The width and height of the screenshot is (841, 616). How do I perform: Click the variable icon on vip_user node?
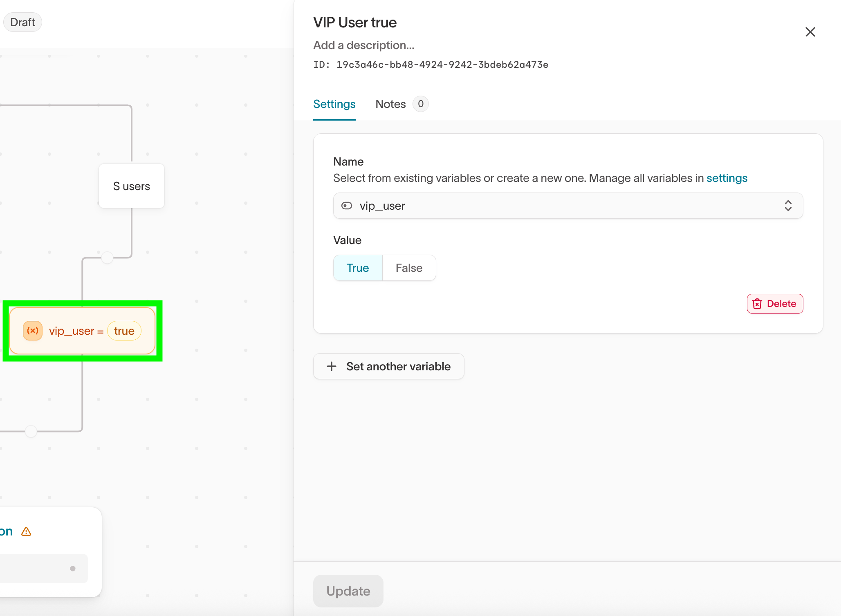(33, 331)
